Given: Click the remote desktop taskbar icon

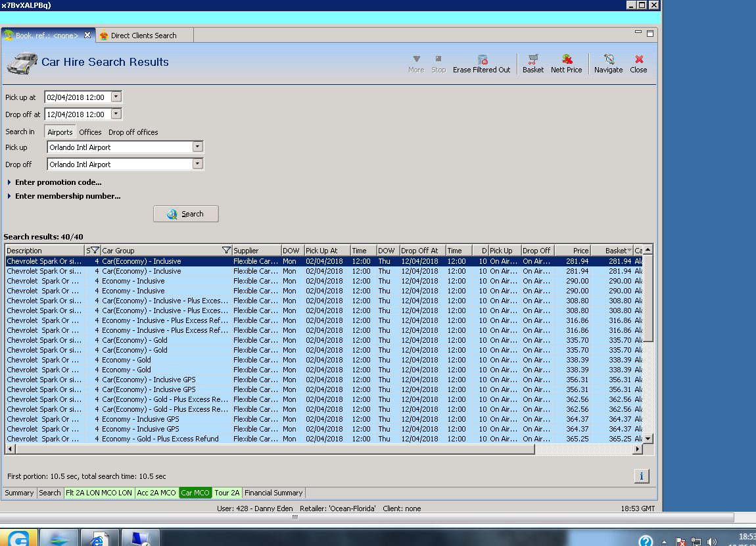Looking at the screenshot, I should click(x=140, y=538).
